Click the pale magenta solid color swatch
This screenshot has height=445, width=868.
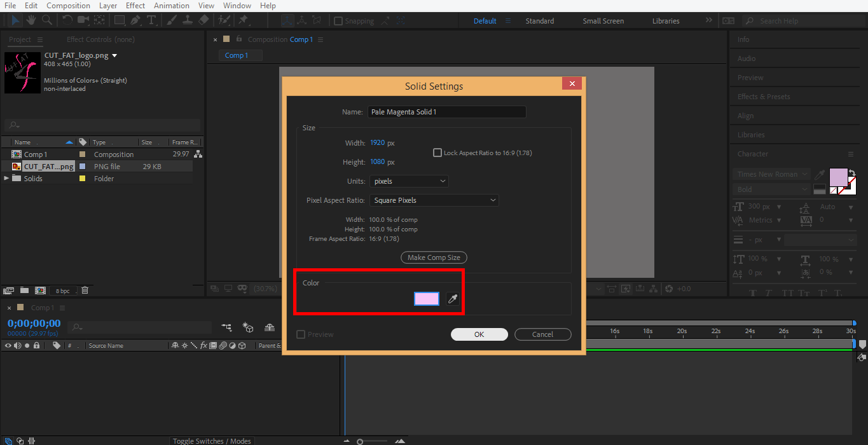427,299
